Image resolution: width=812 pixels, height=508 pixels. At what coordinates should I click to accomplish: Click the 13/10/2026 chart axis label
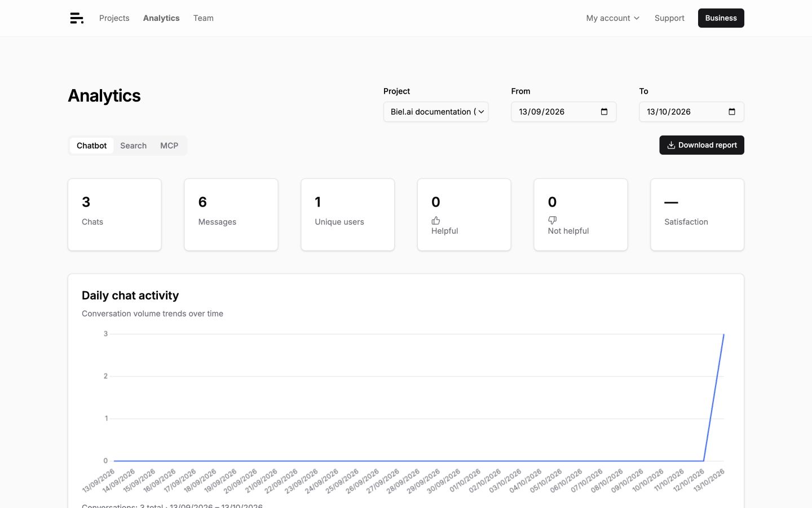point(709,480)
